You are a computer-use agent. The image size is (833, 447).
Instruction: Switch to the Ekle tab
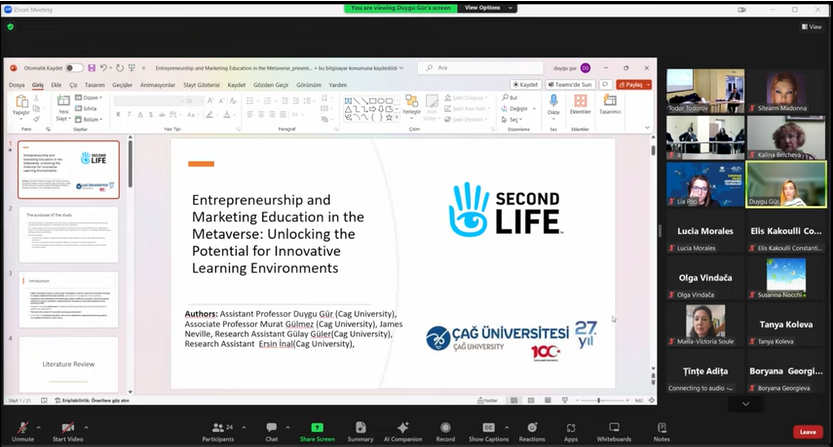[x=56, y=85]
